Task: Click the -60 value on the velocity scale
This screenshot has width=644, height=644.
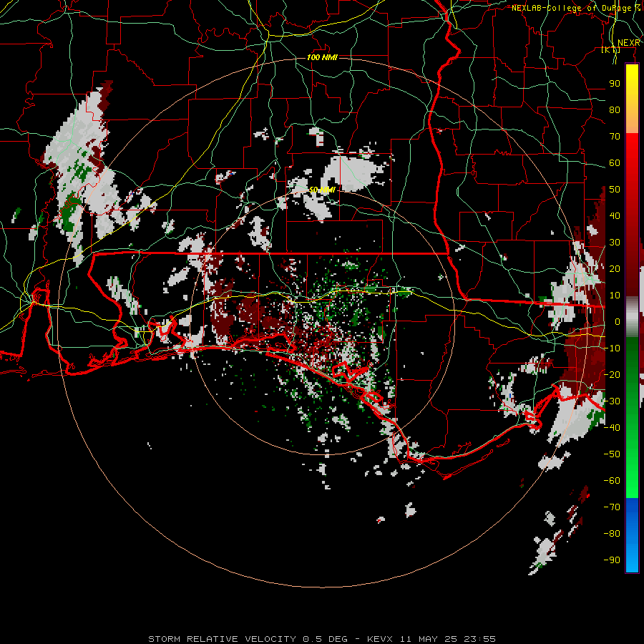Action: (612, 481)
